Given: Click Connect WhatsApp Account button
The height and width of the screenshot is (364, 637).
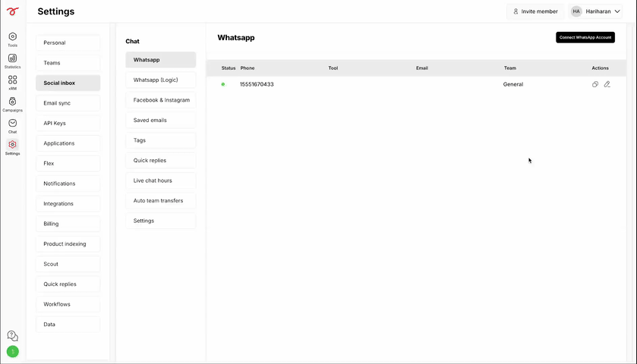Looking at the screenshot, I should point(585,37).
